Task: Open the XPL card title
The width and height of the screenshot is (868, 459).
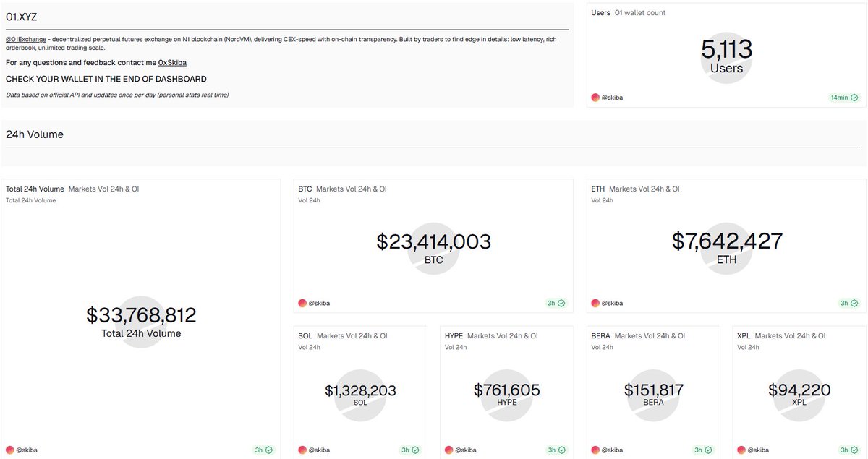Action: 744,336
